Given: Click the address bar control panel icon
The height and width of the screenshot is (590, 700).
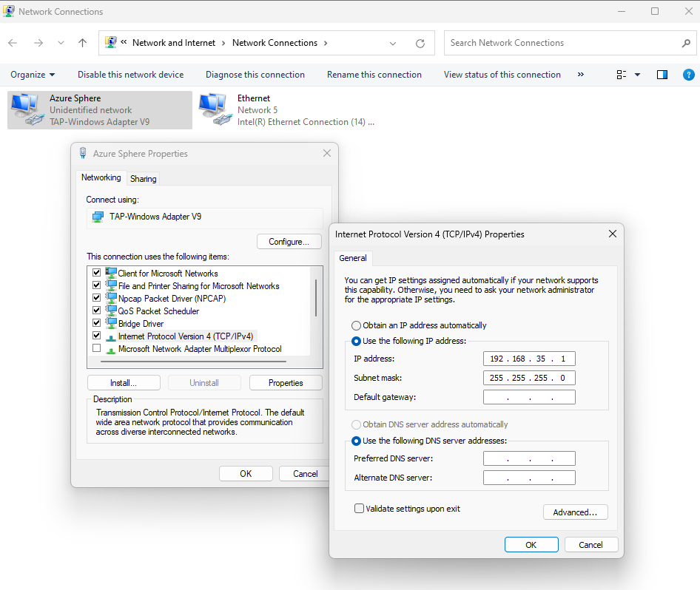Looking at the screenshot, I should [x=110, y=42].
